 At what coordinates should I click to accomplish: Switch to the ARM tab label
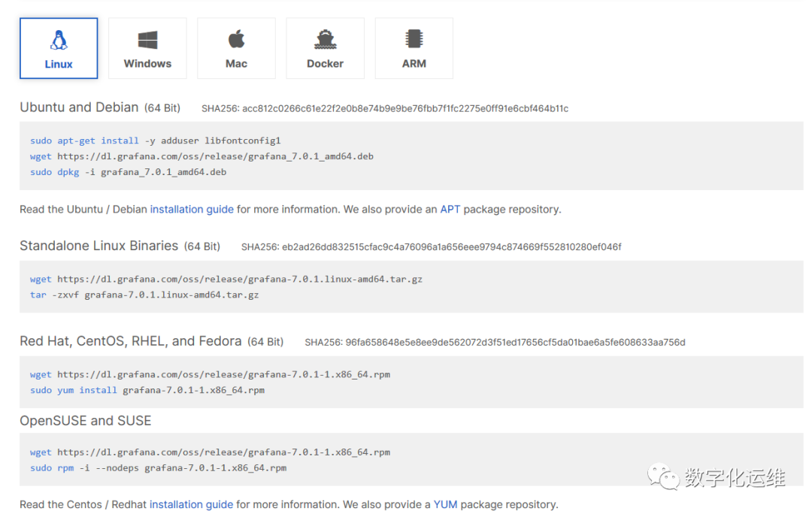414,64
